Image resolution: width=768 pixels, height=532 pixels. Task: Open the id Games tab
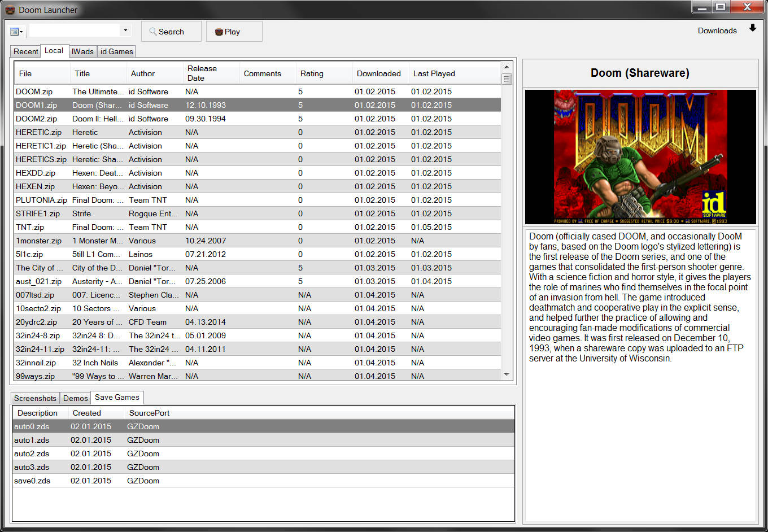pos(116,51)
